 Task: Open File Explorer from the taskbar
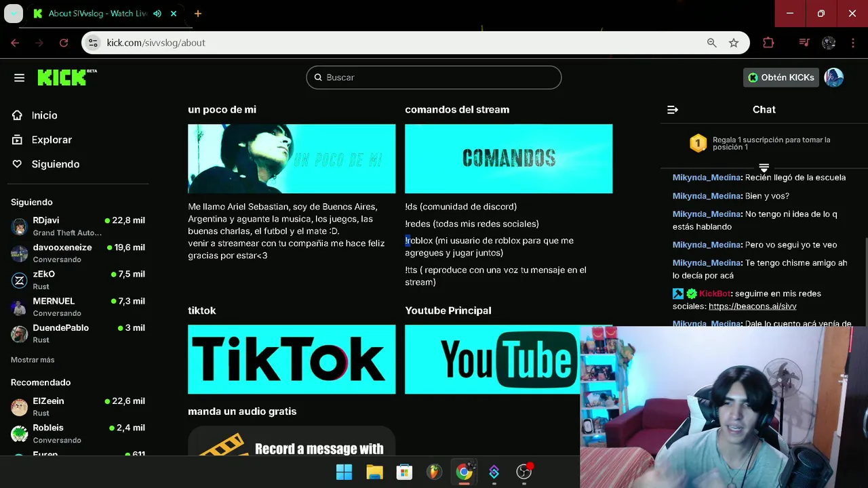click(374, 472)
